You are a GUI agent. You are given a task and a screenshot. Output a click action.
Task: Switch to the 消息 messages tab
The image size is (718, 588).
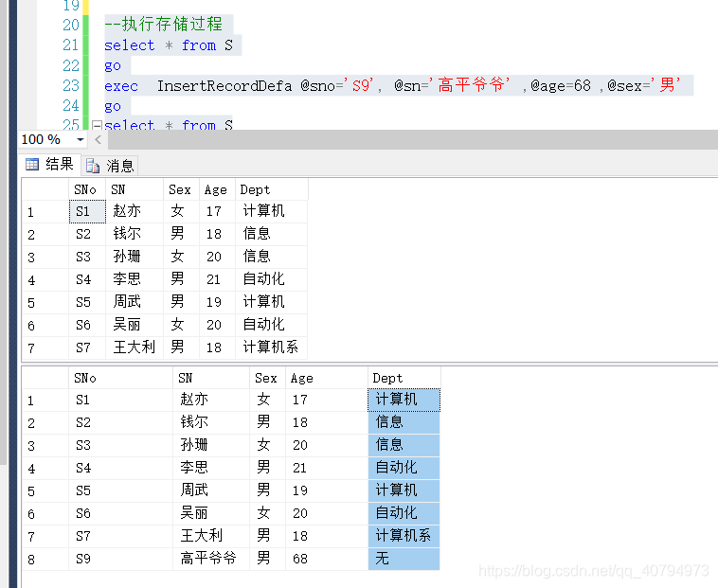point(111,166)
